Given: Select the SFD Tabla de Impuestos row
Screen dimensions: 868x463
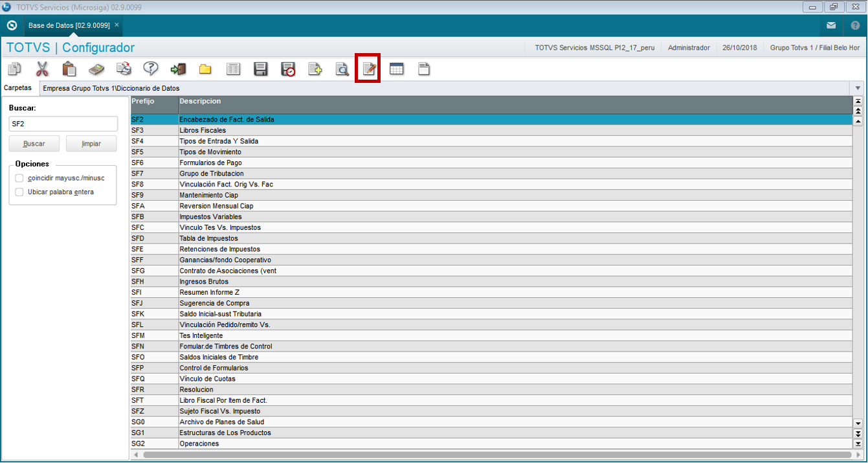Looking at the screenshot, I should 491,238.
